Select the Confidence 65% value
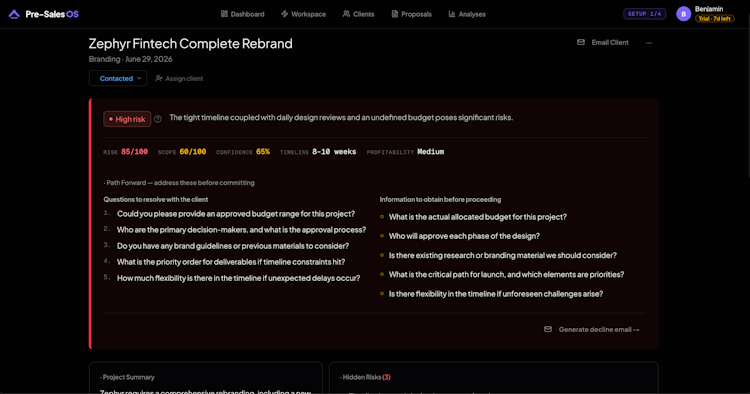The width and height of the screenshot is (750, 394). pos(243,152)
